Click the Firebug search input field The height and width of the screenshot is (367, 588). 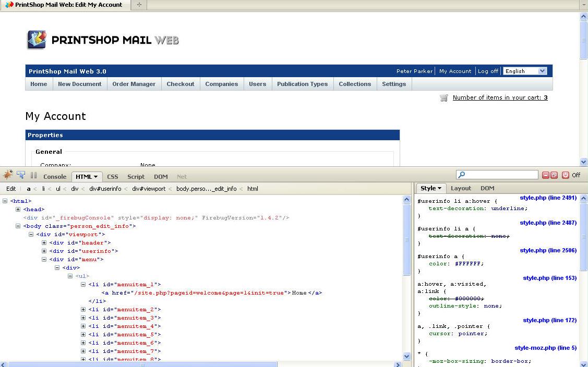[x=497, y=175]
